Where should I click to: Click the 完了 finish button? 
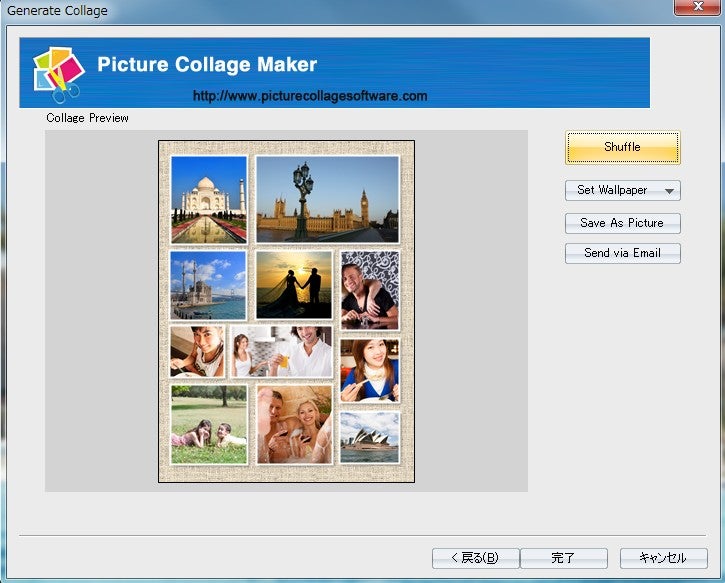click(x=563, y=558)
